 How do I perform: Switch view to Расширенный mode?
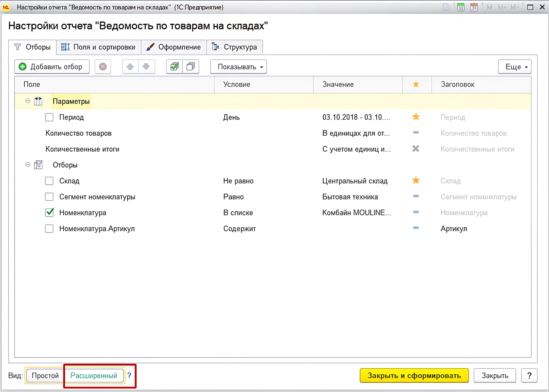pyautogui.click(x=94, y=375)
